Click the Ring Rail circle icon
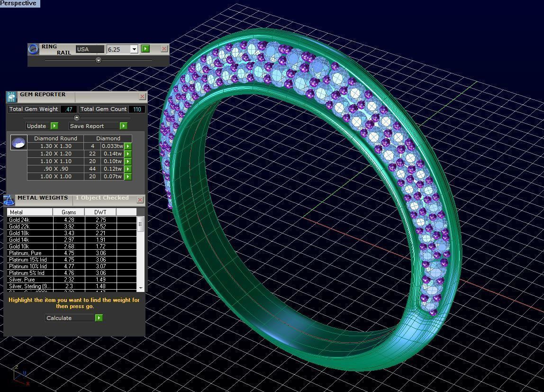Screen dimensions: 544x392 pos(33,49)
